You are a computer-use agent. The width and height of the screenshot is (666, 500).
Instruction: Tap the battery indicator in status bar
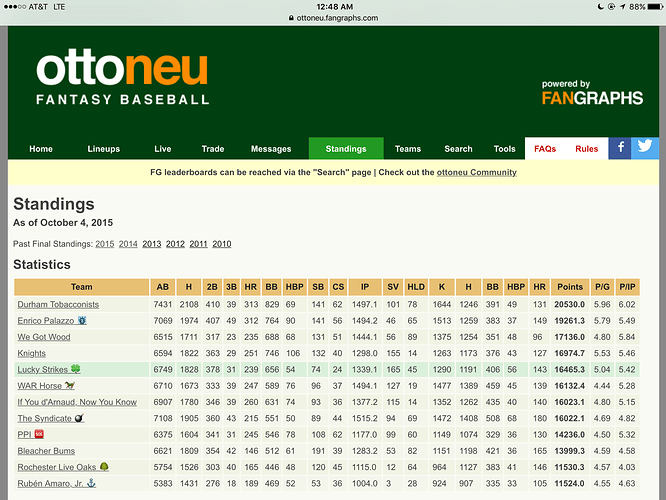click(x=655, y=7)
